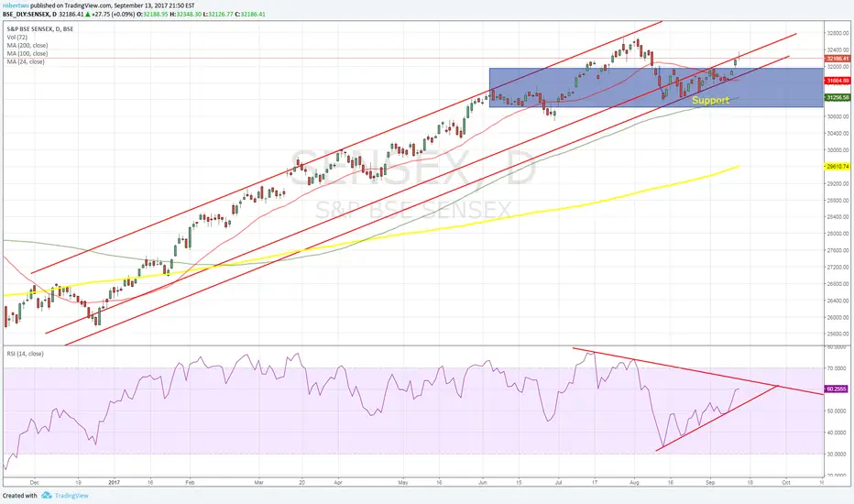Click the Sep date label on time axis

point(710,482)
